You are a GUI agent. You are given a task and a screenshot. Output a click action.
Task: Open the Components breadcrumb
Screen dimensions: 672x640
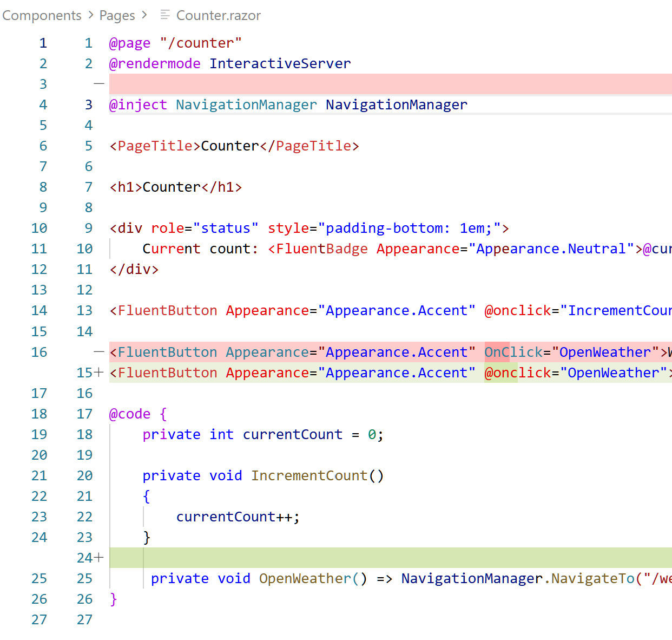pyautogui.click(x=42, y=15)
